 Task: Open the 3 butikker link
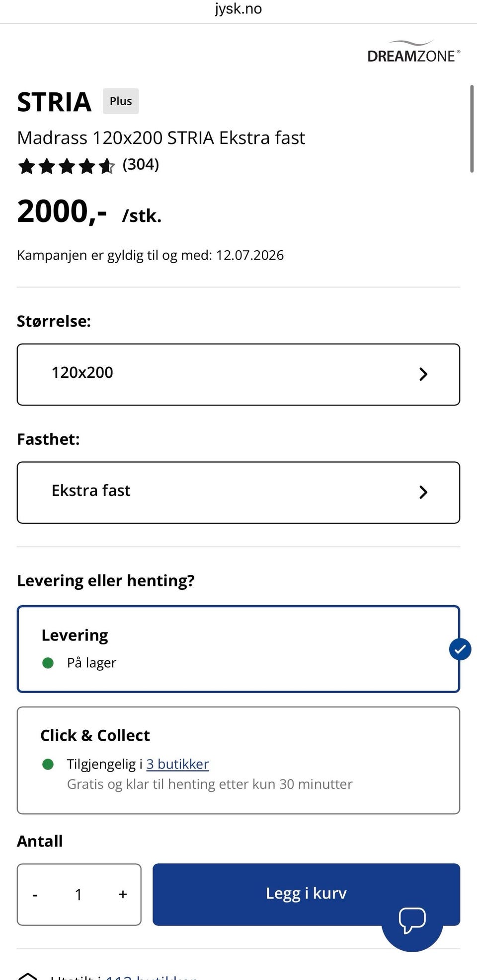[177, 764]
